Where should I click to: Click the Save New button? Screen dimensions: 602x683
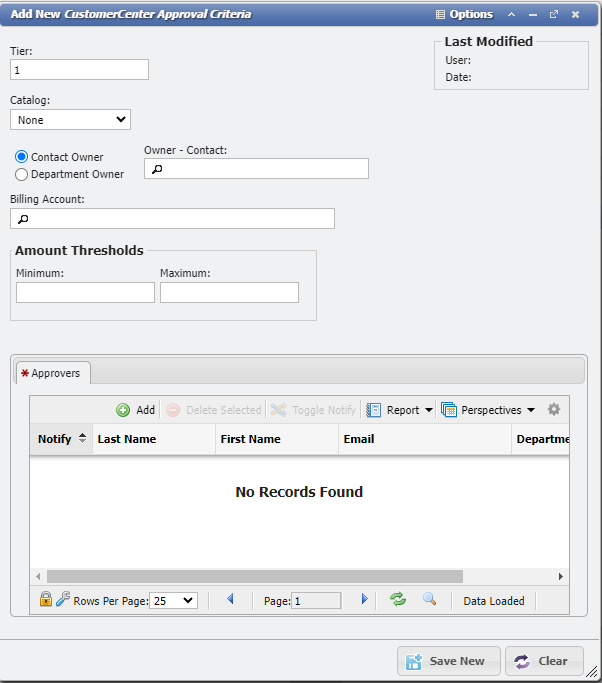coord(449,661)
